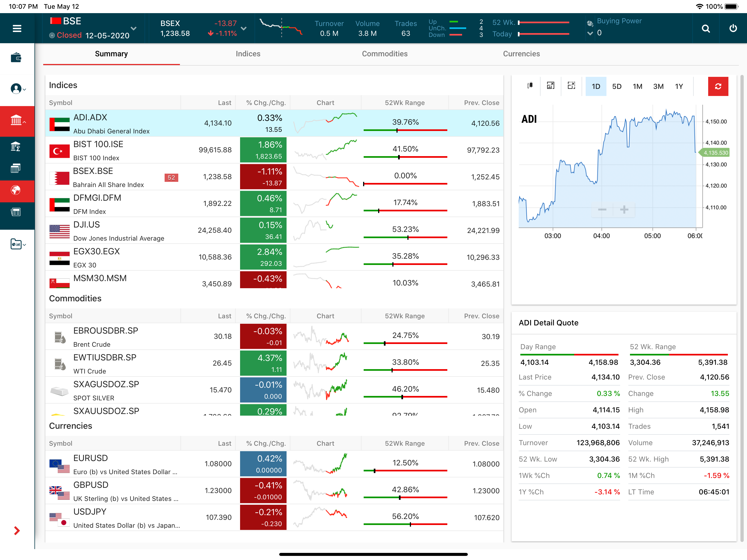Select the EGX30.EGX row
This screenshot has width=747, height=560.
(274, 257)
